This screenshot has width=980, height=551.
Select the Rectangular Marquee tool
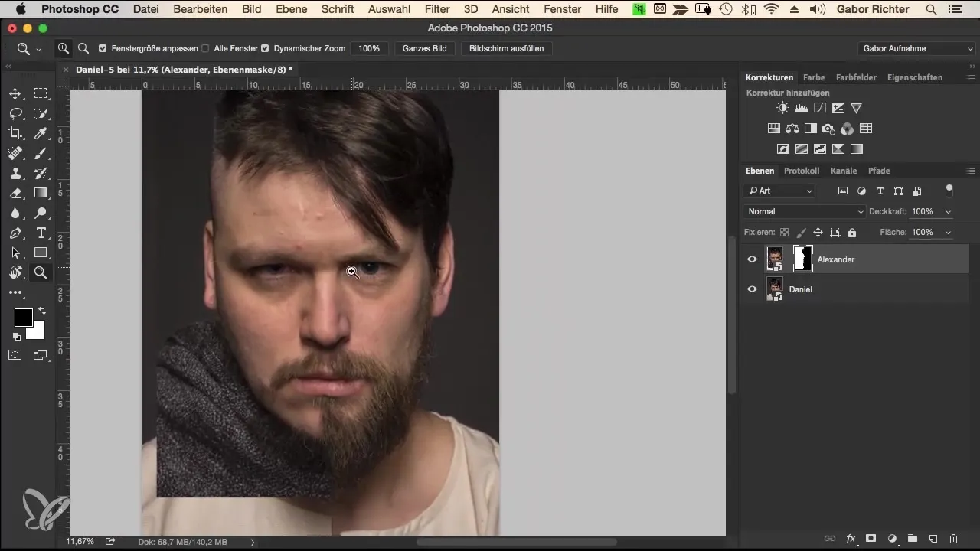pos(41,93)
